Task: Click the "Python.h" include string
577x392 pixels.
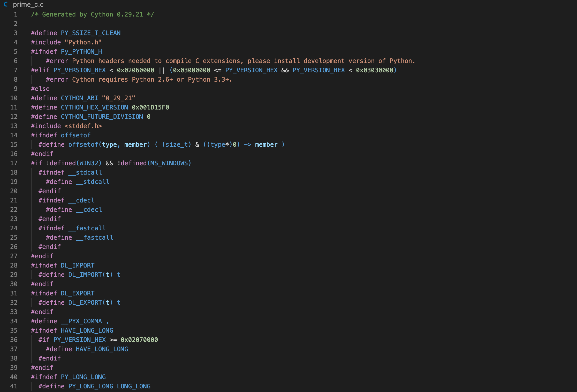Action: click(x=83, y=42)
